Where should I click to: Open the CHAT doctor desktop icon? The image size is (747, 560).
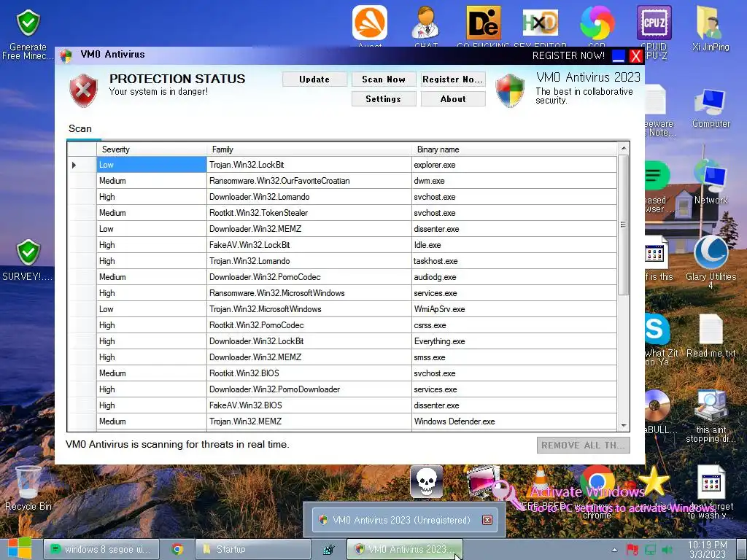[x=425, y=23]
